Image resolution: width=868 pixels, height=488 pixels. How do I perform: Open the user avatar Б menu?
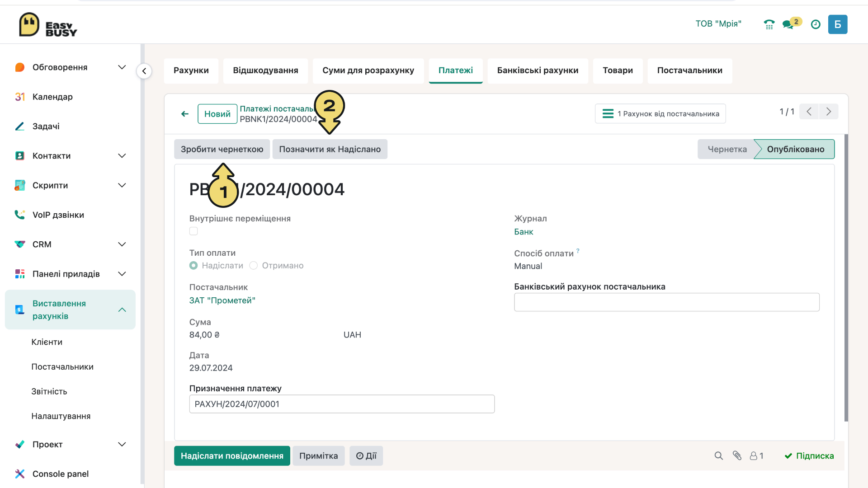tap(838, 24)
